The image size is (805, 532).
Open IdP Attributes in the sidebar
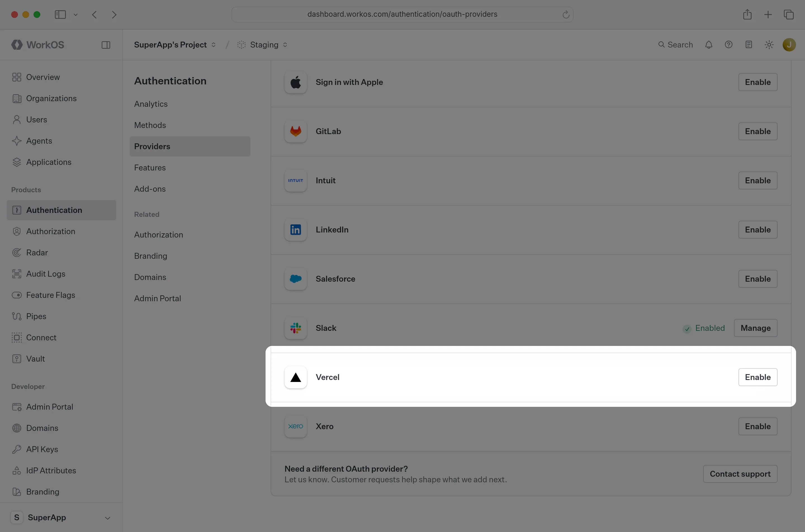coord(61,471)
